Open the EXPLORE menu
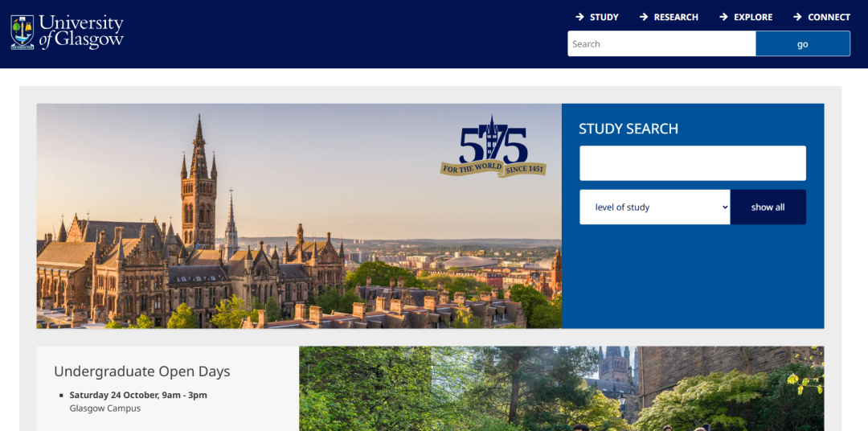868x431 pixels. coord(753,17)
